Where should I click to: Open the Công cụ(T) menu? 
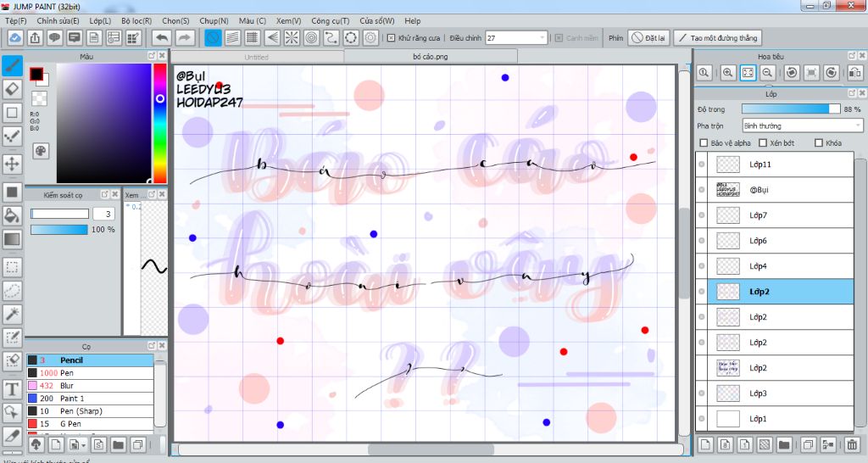click(x=331, y=20)
